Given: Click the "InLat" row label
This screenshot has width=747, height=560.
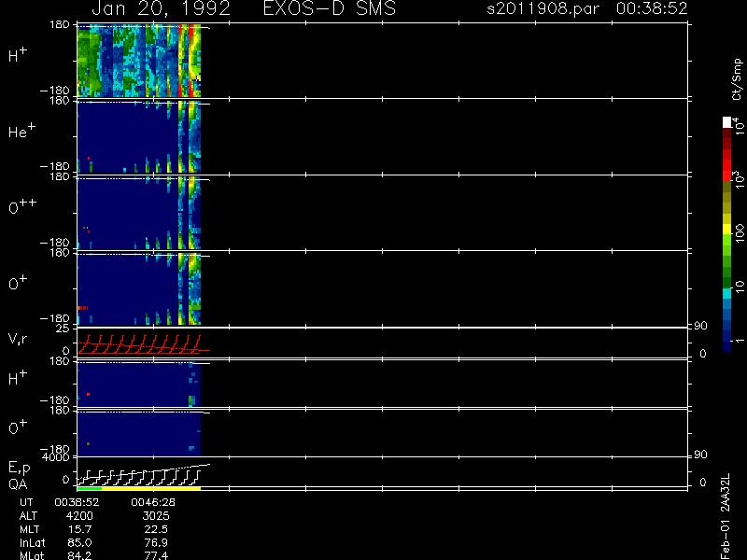Looking at the screenshot, I should (33, 542).
